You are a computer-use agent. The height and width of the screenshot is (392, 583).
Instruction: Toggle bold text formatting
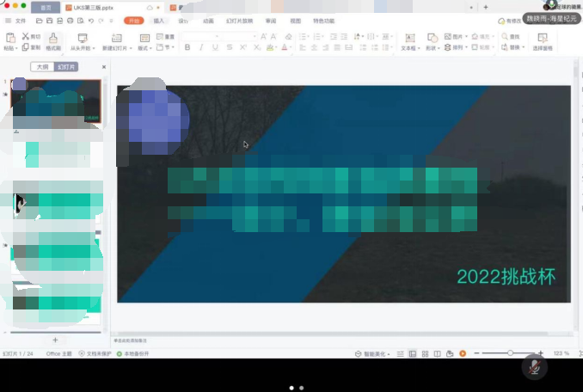pyautogui.click(x=187, y=48)
